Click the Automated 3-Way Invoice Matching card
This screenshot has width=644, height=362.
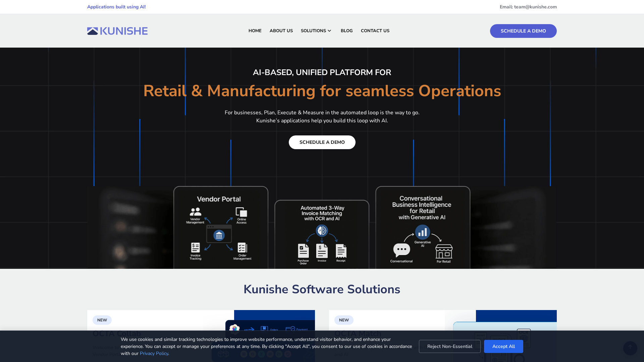point(322,235)
